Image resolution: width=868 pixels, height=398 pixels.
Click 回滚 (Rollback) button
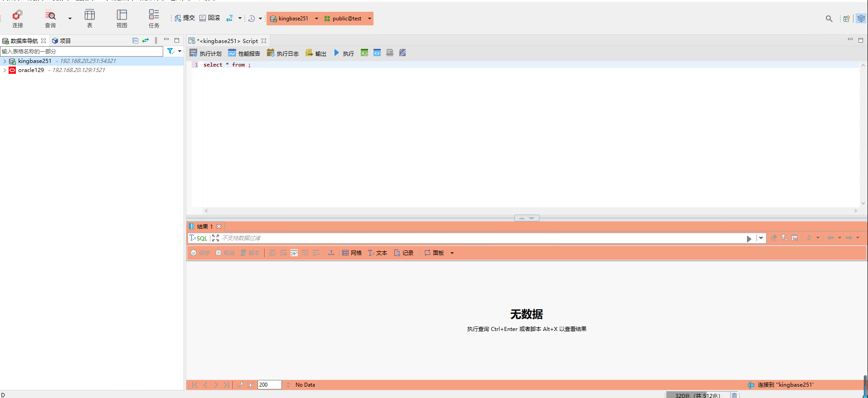tap(210, 18)
